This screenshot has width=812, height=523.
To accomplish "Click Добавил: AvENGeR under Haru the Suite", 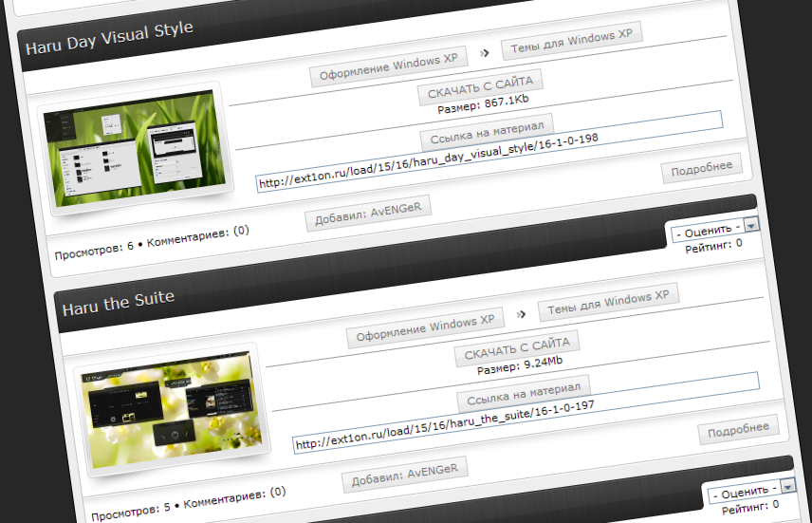I will [405, 475].
